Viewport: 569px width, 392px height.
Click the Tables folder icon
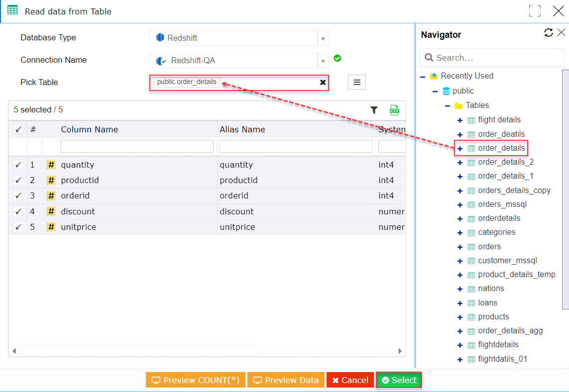tap(458, 105)
